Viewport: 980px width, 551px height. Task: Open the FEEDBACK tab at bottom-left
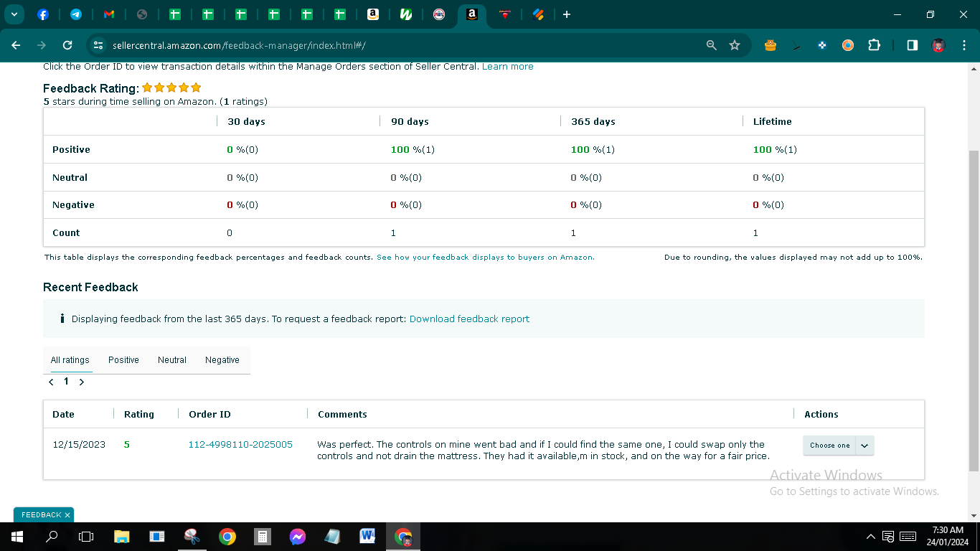point(41,515)
